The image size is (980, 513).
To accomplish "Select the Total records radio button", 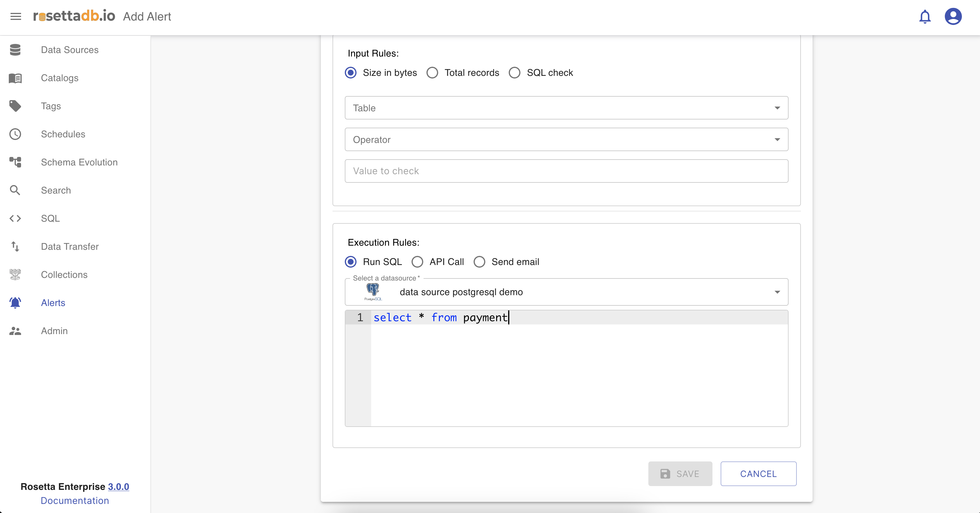I will pyautogui.click(x=432, y=73).
